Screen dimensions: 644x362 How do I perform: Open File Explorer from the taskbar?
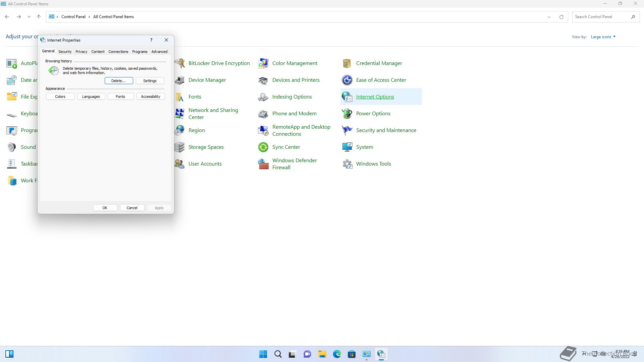pyautogui.click(x=322, y=354)
